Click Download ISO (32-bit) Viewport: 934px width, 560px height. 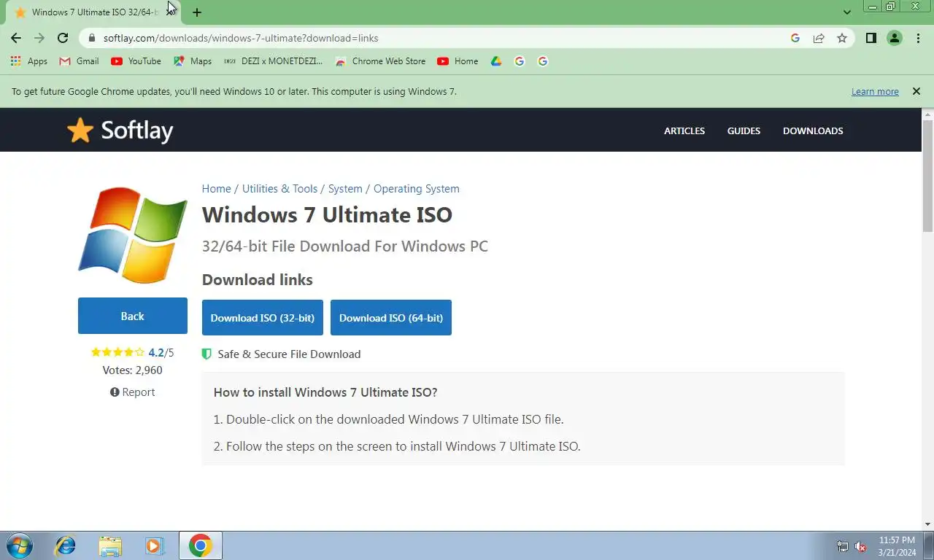263,318
